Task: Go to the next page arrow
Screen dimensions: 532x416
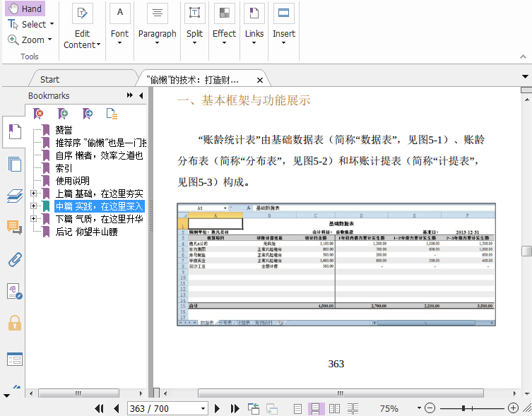Action: [x=218, y=408]
